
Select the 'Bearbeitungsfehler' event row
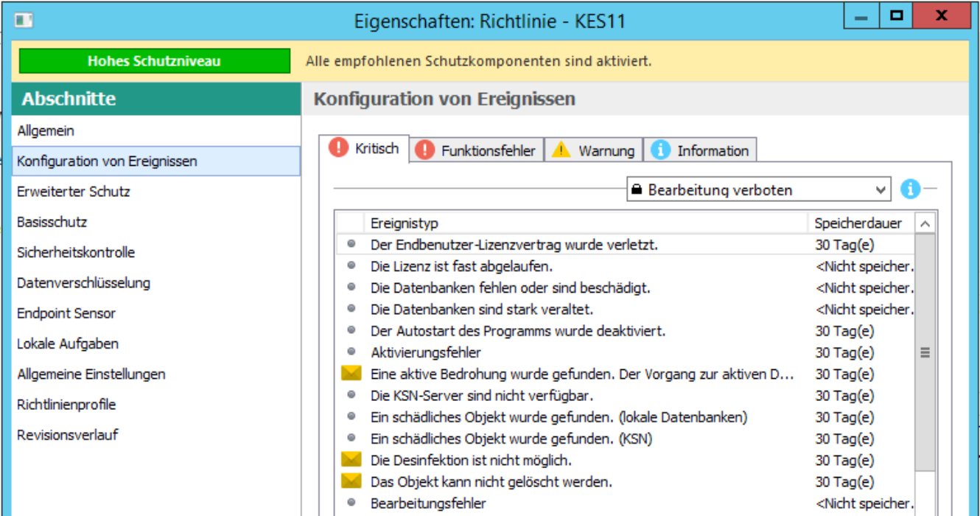click(x=624, y=503)
